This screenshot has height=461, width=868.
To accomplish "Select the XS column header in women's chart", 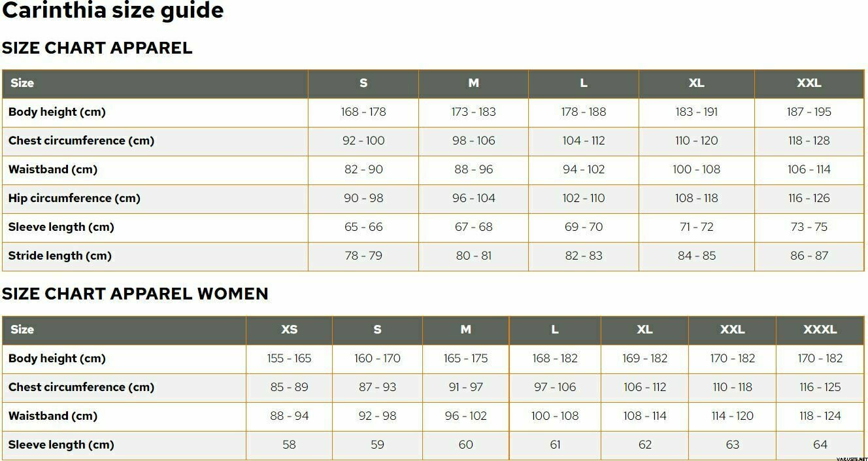I will pyautogui.click(x=289, y=330).
